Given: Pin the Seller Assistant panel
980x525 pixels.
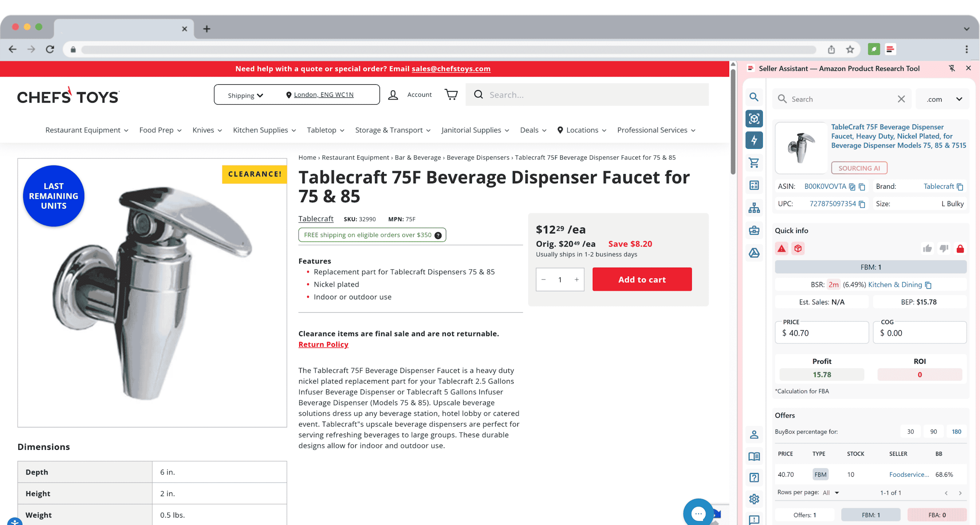Looking at the screenshot, I should [952, 68].
